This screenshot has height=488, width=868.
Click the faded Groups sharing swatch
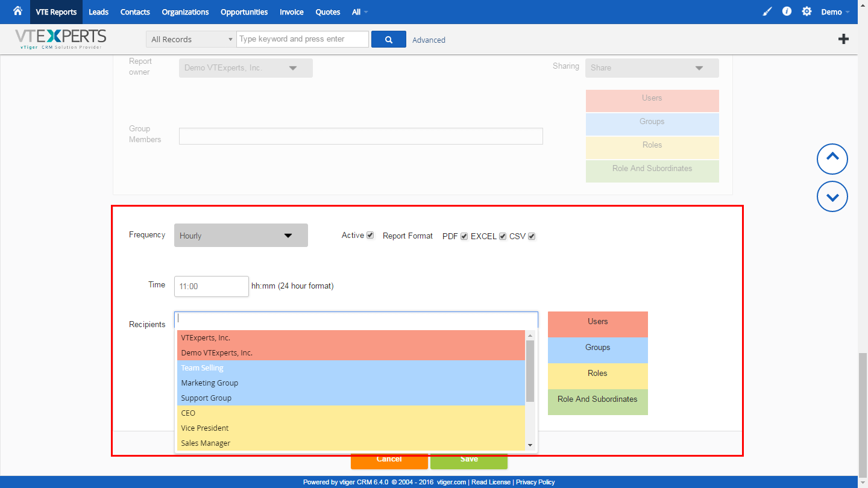click(x=652, y=124)
